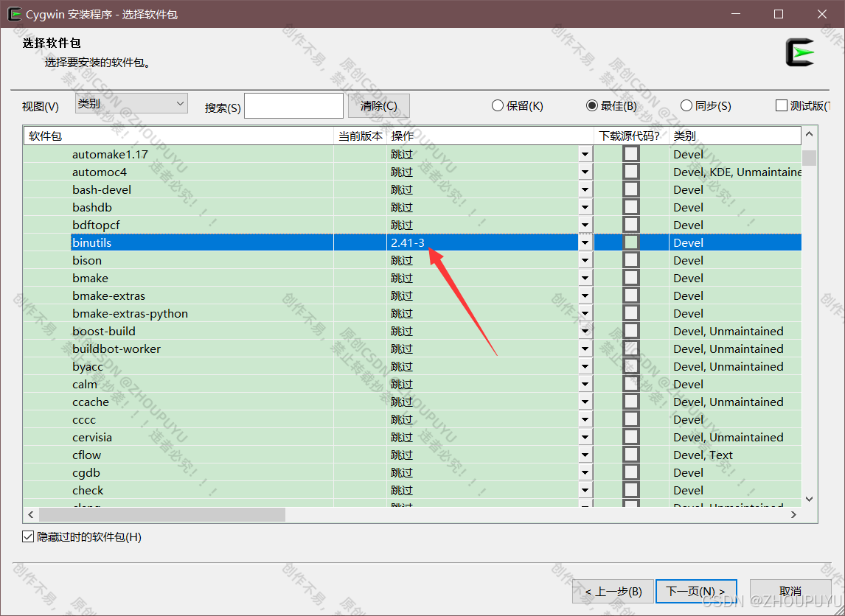Image resolution: width=845 pixels, height=616 pixels.
Task: Click the Cygwin logo in the header
Action: coord(800,53)
